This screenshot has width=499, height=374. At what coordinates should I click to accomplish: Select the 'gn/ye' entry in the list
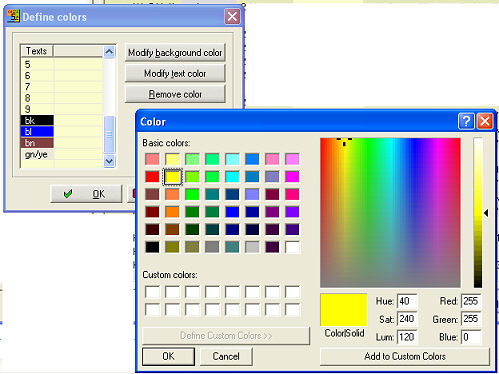click(37, 154)
